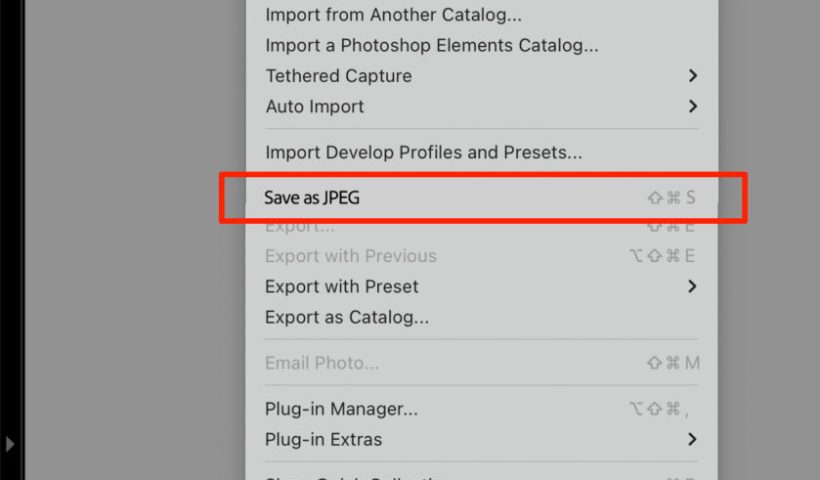This screenshot has height=480, width=820.
Task: Open the Tethered Capture submenu arrow
Action: (x=693, y=76)
